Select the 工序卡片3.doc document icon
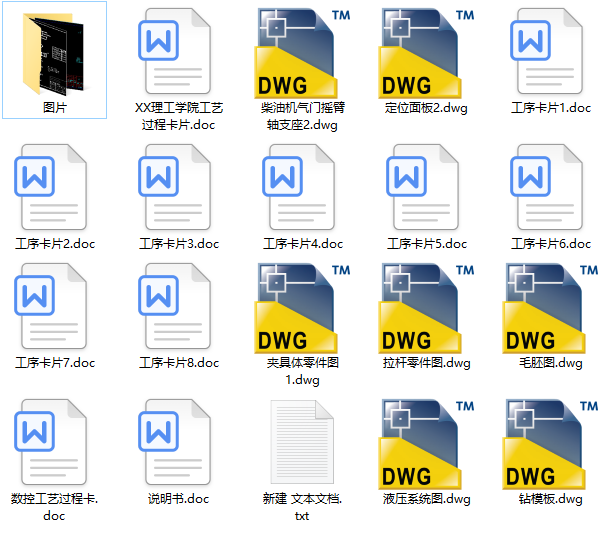The height and width of the screenshot is (539, 610). coord(174,188)
